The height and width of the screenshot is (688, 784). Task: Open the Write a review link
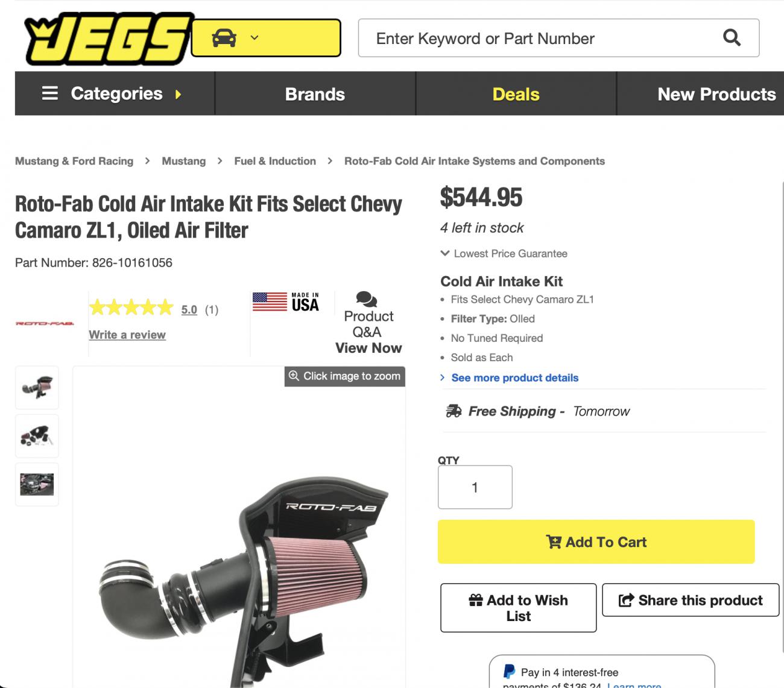[127, 335]
